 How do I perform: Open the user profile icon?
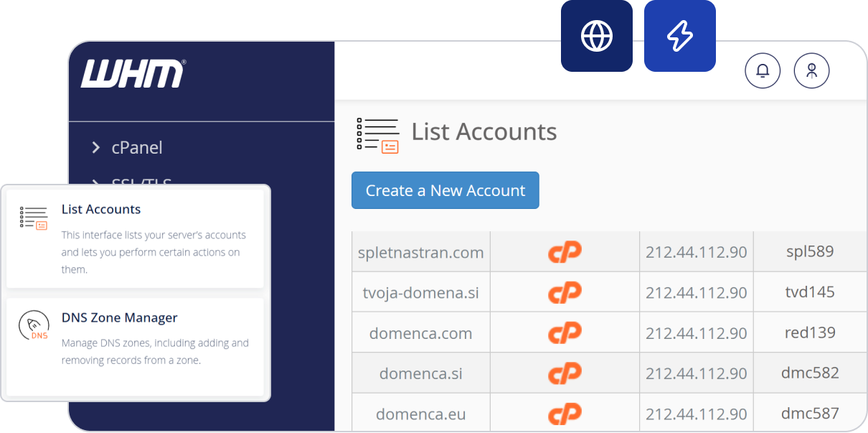point(811,70)
